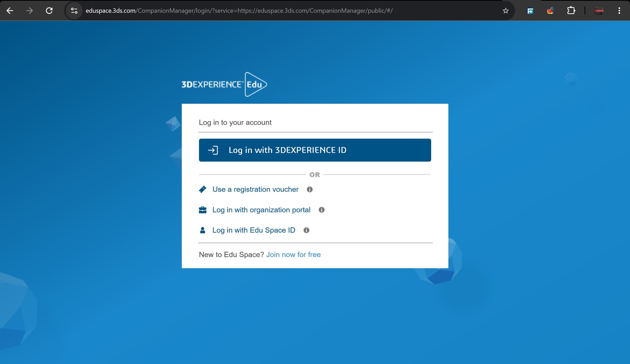The image size is (630, 364).
Task: Show info for organization portal login
Action: click(x=322, y=210)
